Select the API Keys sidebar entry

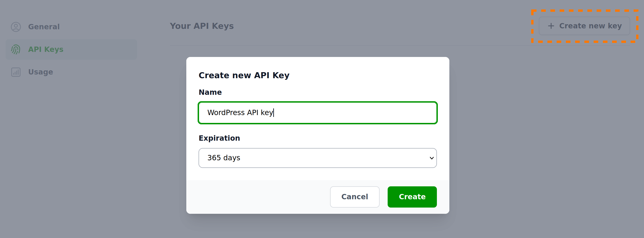46,49
